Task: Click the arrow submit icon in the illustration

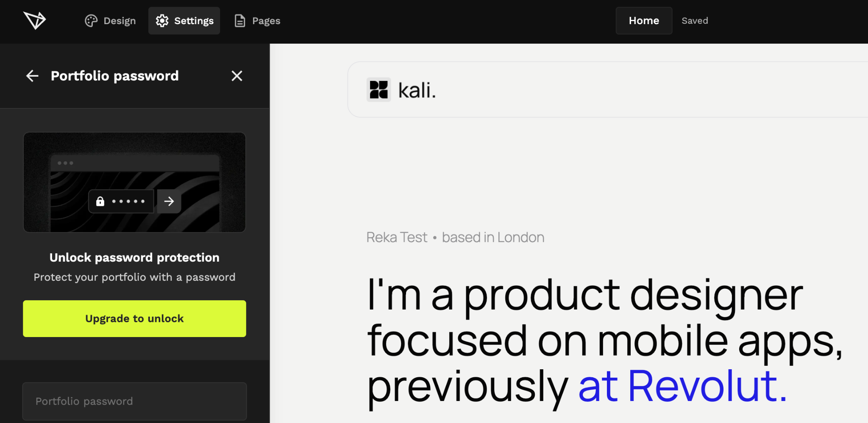Action: (169, 201)
